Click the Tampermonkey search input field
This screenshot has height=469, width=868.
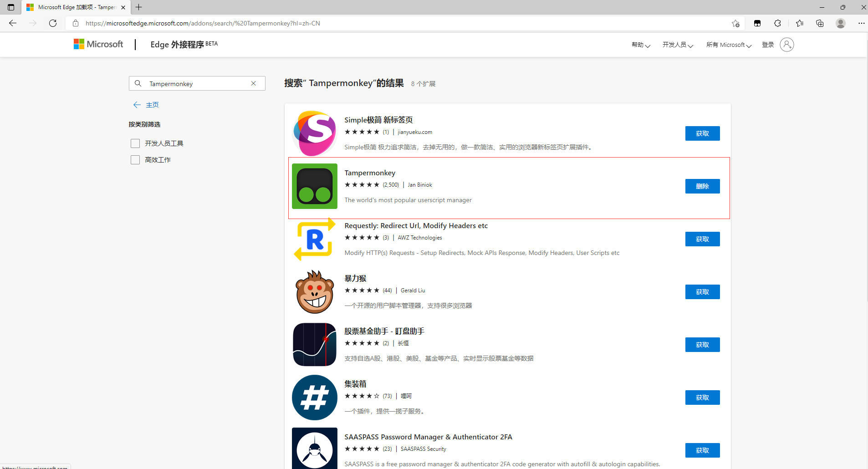197,83
